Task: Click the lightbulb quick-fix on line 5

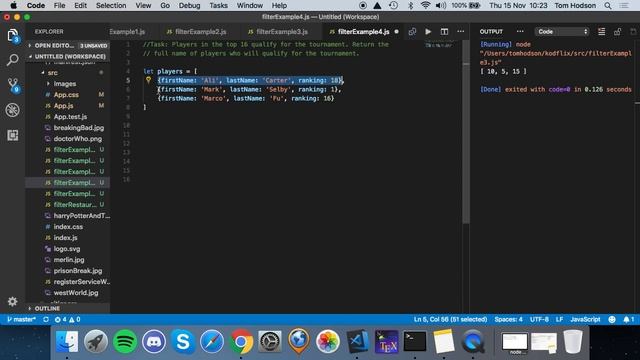Action: [149, 80]
